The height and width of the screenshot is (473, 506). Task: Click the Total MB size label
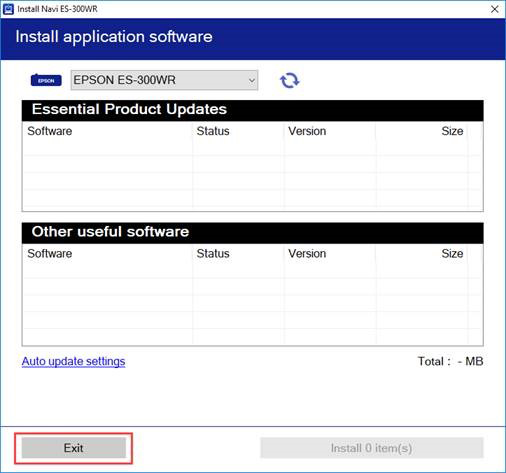(x=450, y=361)
